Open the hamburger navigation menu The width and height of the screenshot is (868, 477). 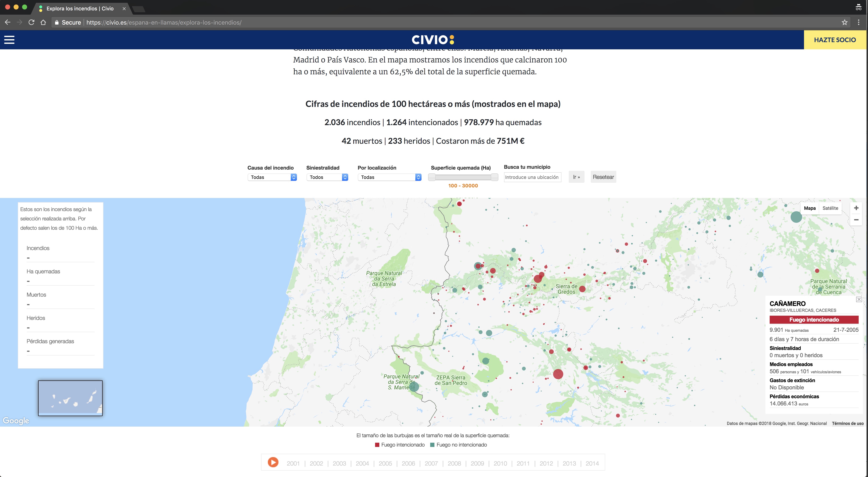coord(9,40)
